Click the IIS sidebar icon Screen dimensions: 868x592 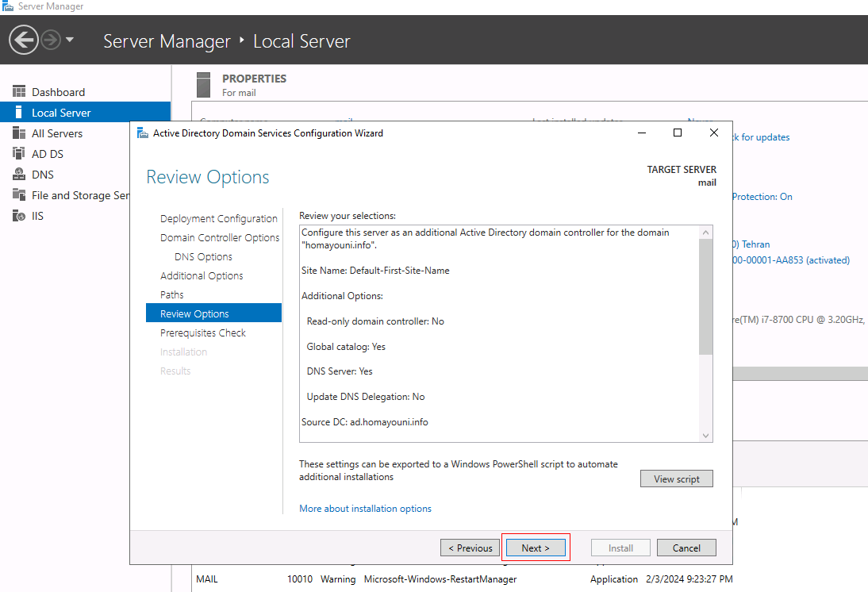pyautogui.click(x=19, y=215)
